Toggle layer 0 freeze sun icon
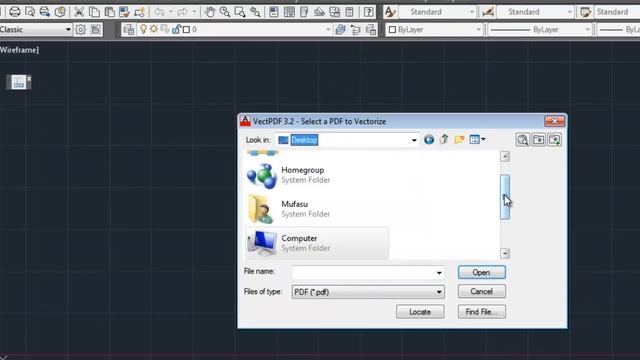The width and height of the screenshot is (640, 360). coord(153,29)
